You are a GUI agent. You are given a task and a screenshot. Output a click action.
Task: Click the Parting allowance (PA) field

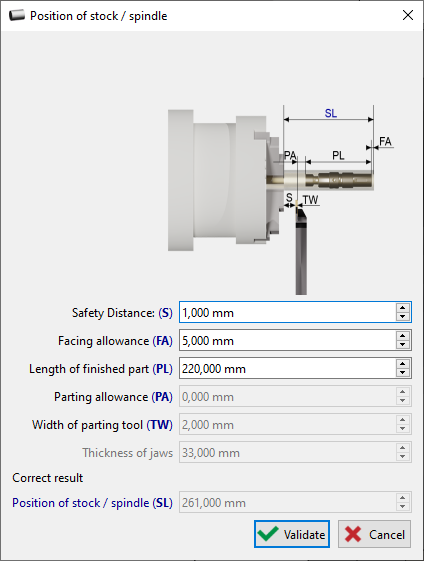295,396
